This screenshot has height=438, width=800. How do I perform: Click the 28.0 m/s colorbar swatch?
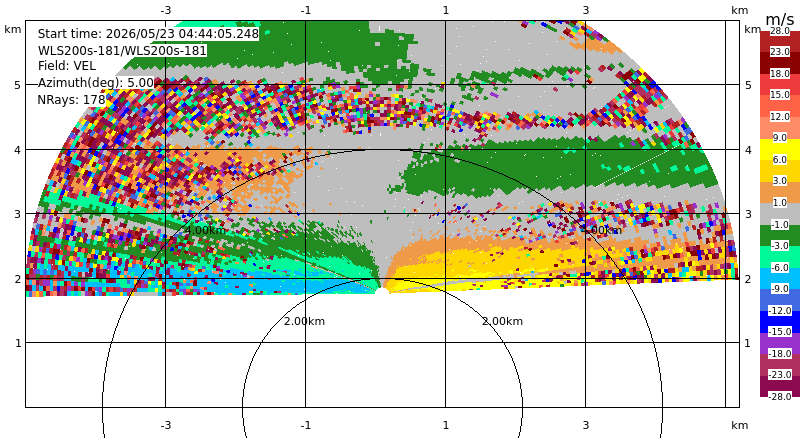click(x=780, y=36)
